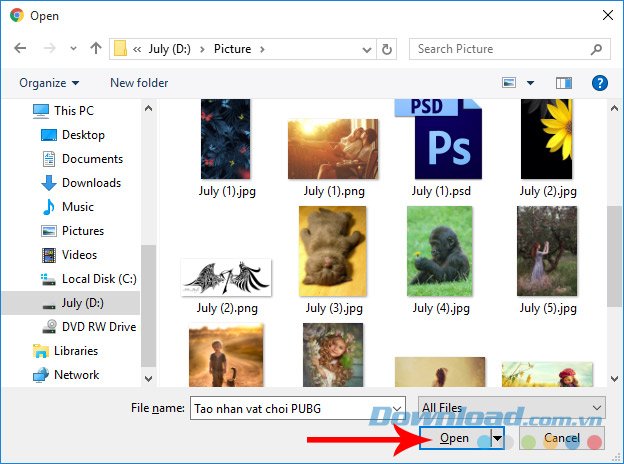Open the Organize menu
624x464 pixels.
(49, 83)
